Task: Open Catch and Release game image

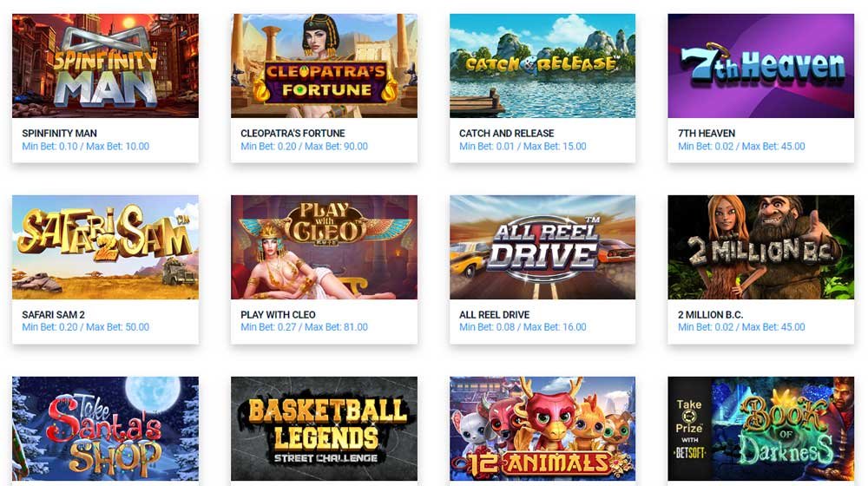Action: 542,66
